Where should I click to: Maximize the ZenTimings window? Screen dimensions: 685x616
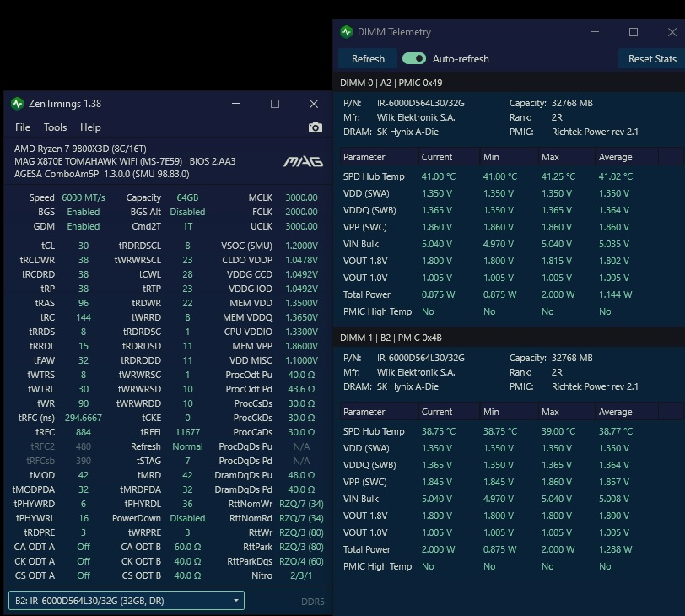[x=275, y=104]
